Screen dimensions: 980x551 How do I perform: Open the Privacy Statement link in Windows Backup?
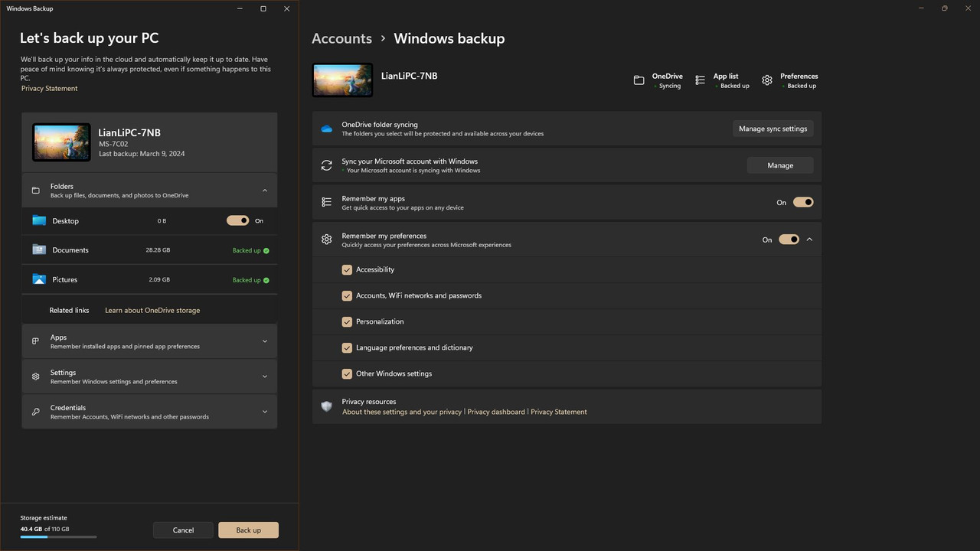50,89
